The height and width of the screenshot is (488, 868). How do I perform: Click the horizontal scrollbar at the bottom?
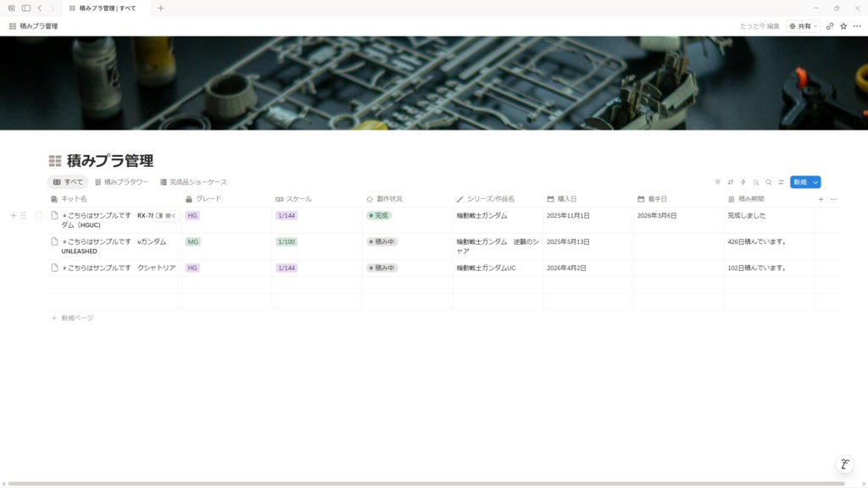tap(426, 484)
